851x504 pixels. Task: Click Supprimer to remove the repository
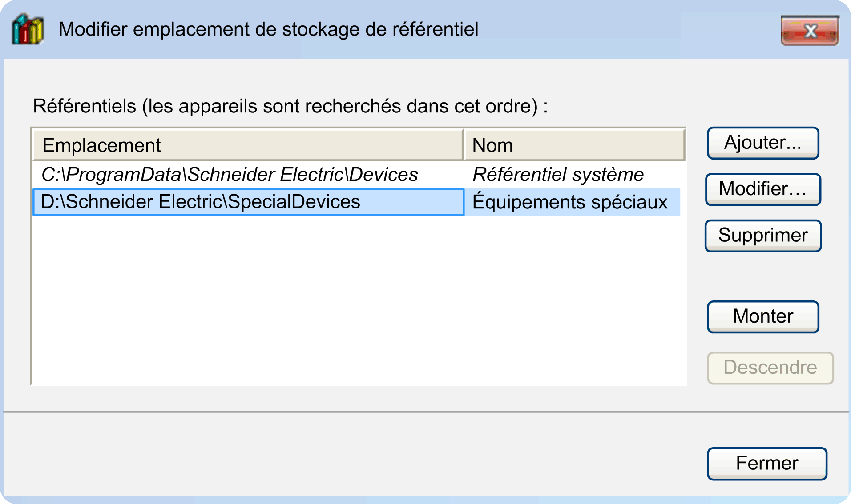coord(763,236)
